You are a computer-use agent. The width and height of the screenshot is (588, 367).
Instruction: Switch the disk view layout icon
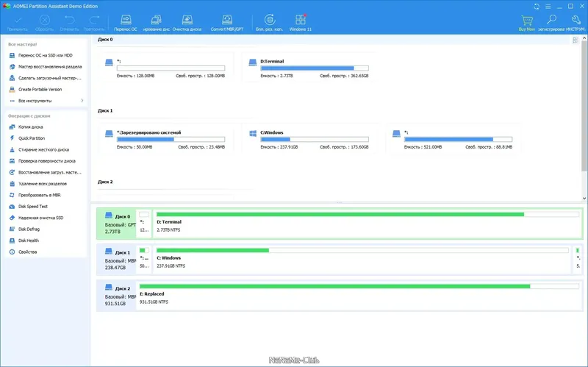pyautogui.click(x=576, y=40)
